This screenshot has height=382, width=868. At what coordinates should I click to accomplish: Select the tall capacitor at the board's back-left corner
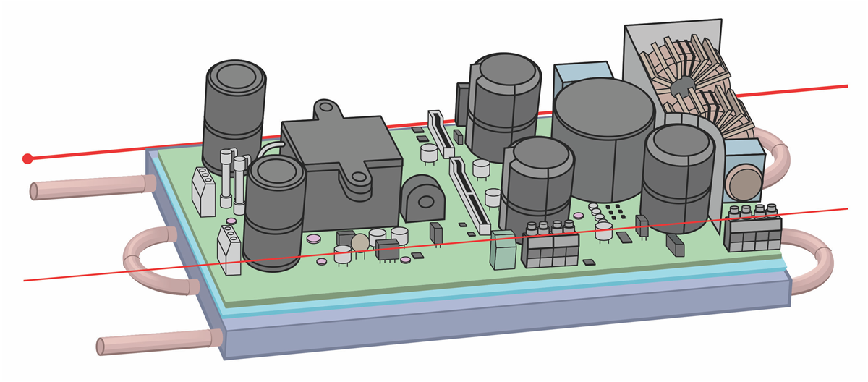pyautogui.click(x=234, y=109)
